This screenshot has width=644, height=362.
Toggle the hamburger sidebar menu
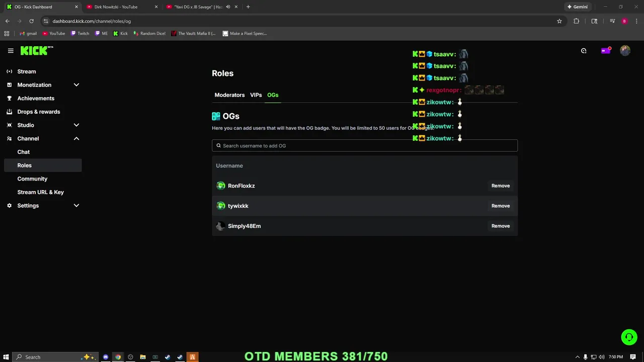[11, 51]
